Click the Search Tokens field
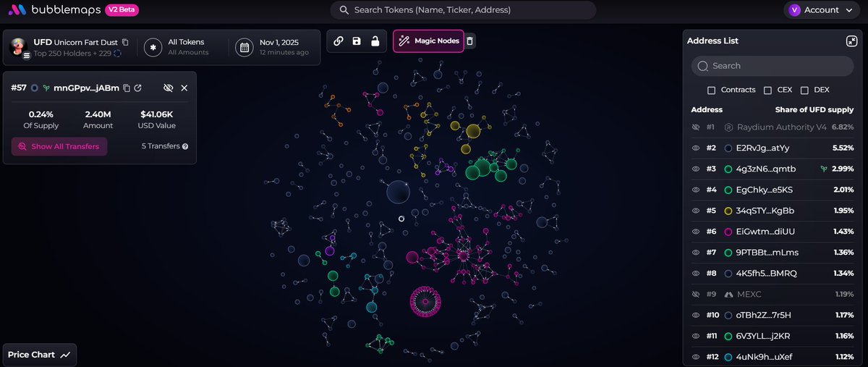The width and height of the screenshot is (868, 367). pos(463,10)
